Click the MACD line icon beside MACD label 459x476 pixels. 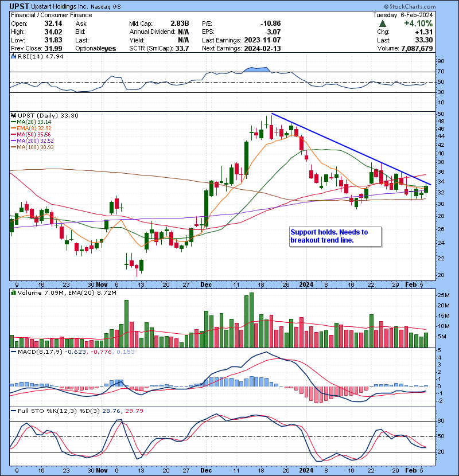coord(14,352)
